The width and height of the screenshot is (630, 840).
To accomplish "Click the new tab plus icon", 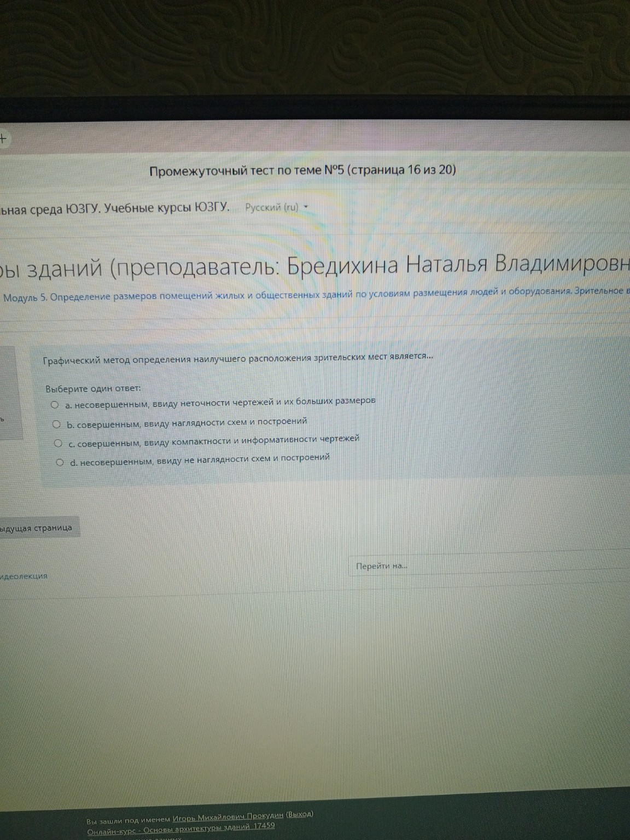I will coord(3,137).
